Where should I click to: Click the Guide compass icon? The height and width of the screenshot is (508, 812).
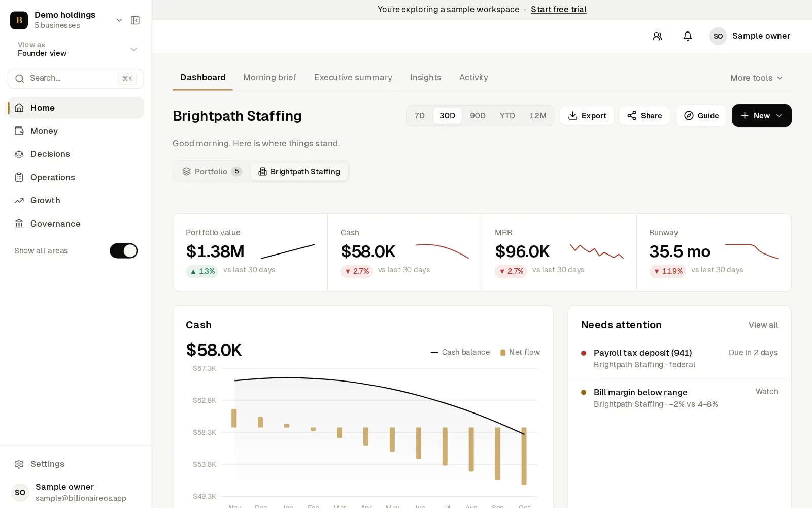pos(689,116)
